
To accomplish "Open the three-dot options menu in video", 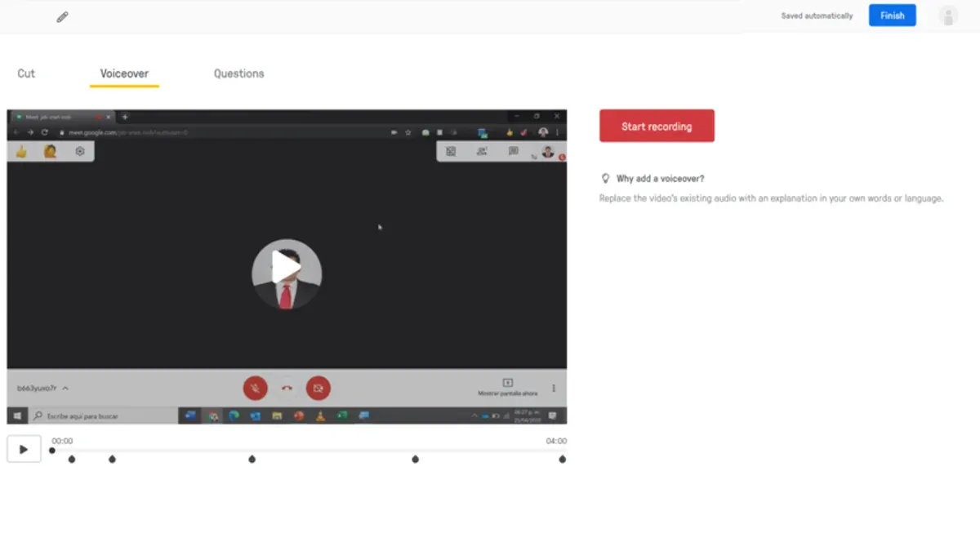I will pos(554,389).
